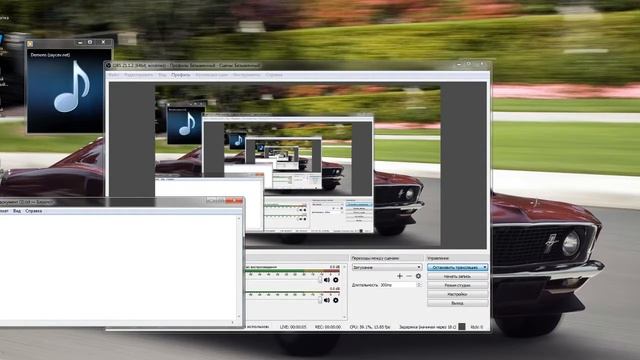Click the scene transitions panel header
640x360 pixels.
point(387,258)
